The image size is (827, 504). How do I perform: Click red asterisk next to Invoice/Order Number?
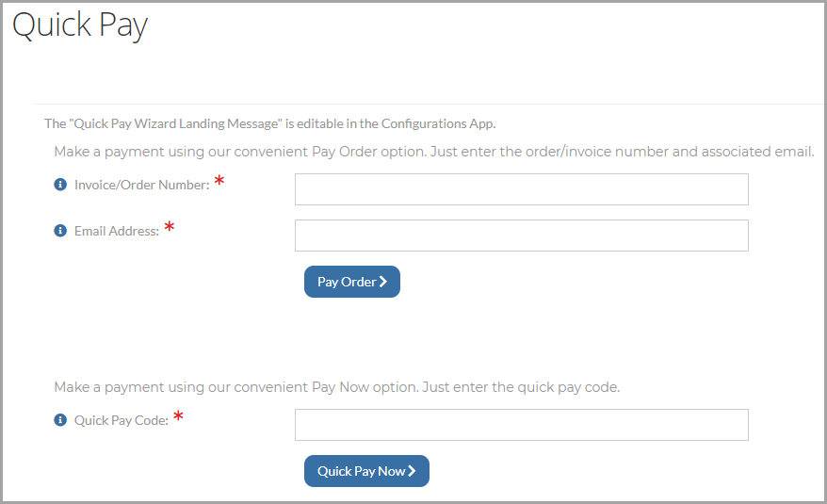(x=219, y=181)
